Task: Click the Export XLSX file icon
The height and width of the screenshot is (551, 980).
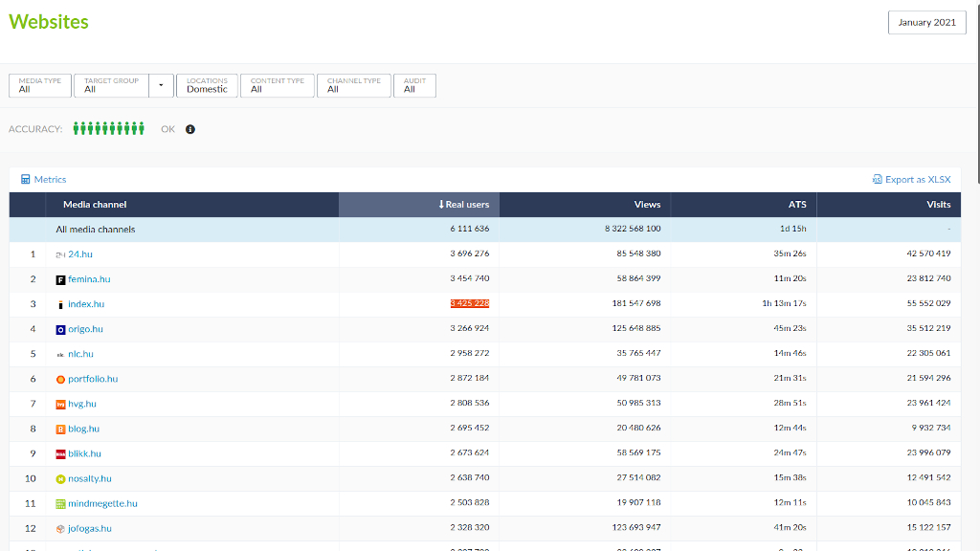Action: pos(878,179)
